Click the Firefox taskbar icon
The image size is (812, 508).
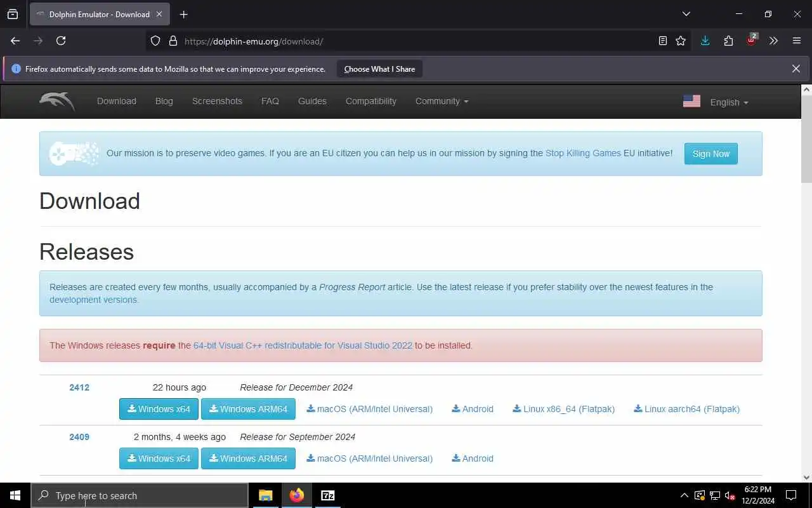tap(296, 495)
